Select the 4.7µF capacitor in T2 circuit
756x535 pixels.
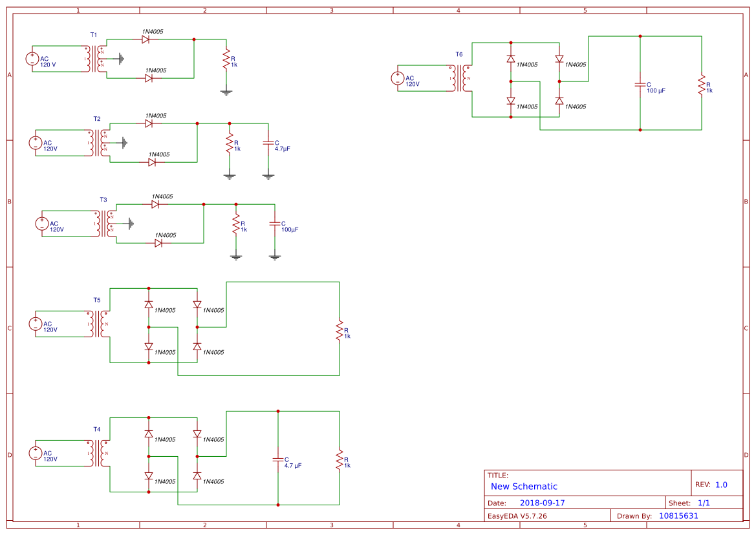pos(269,143)
